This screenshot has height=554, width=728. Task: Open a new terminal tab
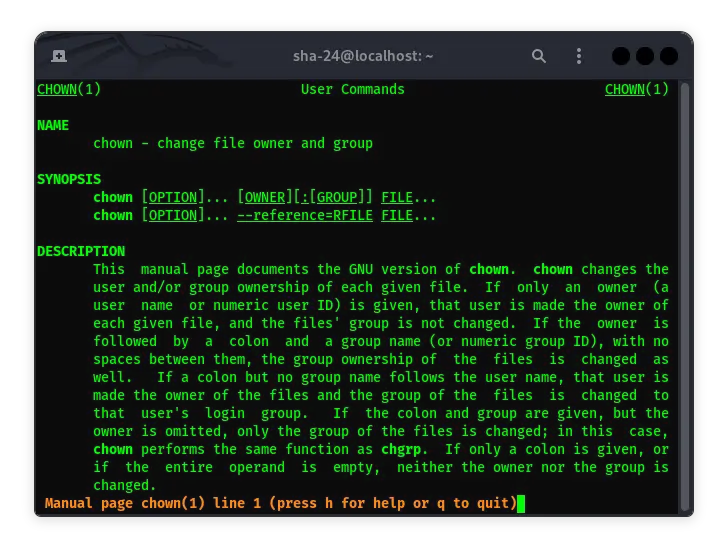[59, 56]
